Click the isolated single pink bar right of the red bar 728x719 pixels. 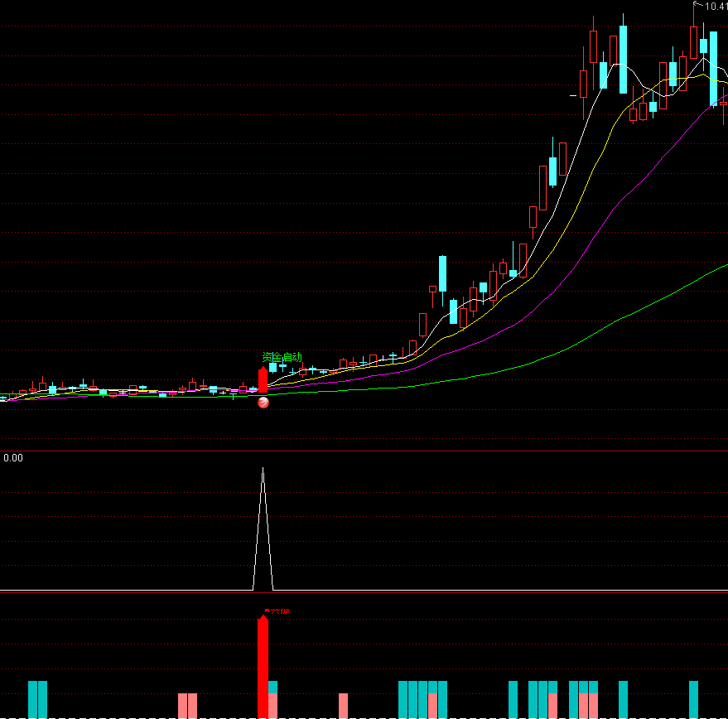343,706
